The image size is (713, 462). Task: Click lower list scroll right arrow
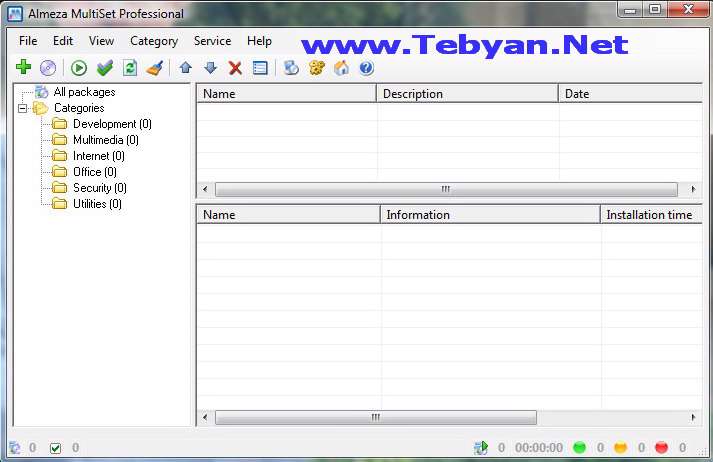click(x=693, y=417)
